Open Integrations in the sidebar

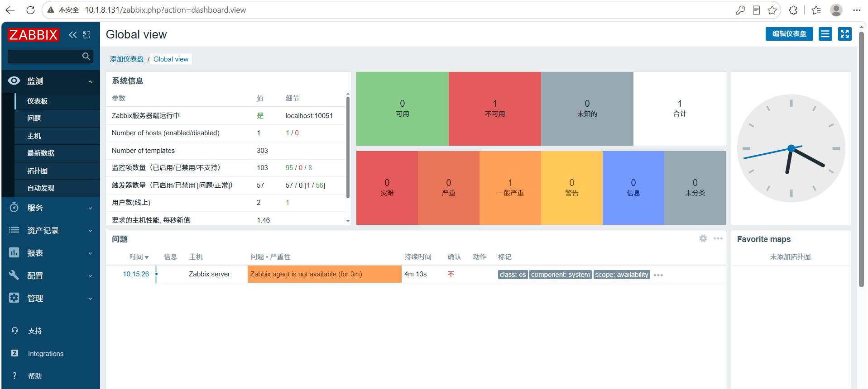46,354
